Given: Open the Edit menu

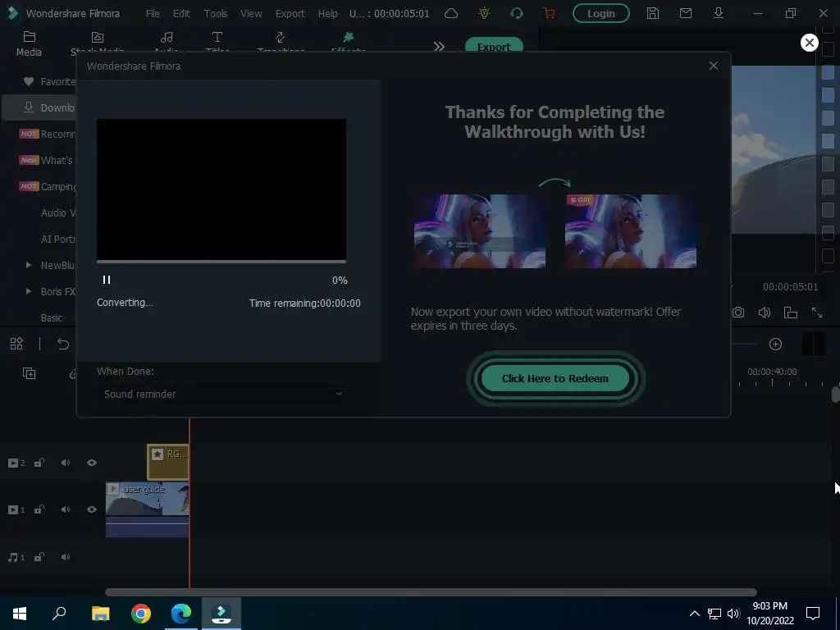Looking at the screenshot, I should point(181,13).
